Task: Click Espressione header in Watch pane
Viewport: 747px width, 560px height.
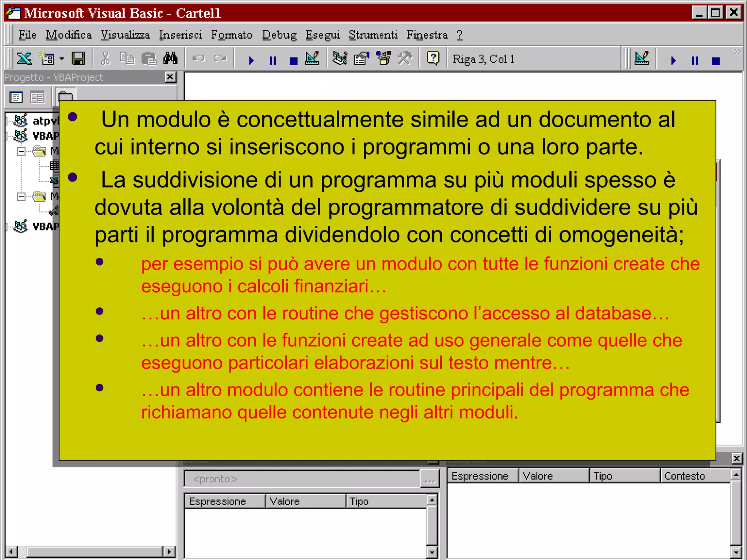Action: [483, 476]
